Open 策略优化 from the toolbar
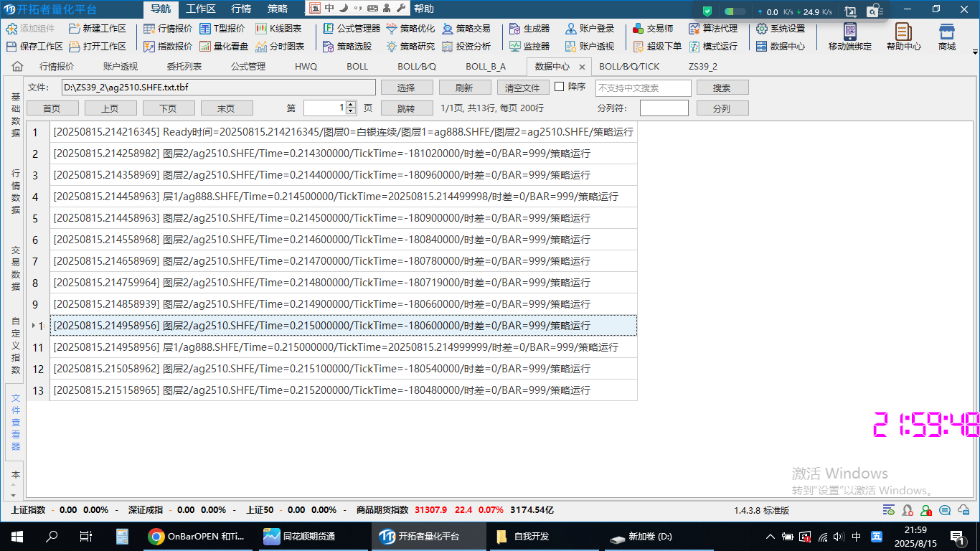980x551 pixels. tap(392, 29)
